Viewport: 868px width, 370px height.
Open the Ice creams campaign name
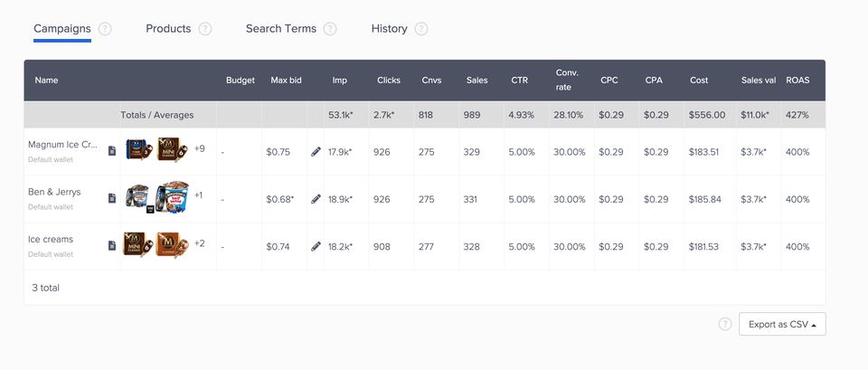51,240
